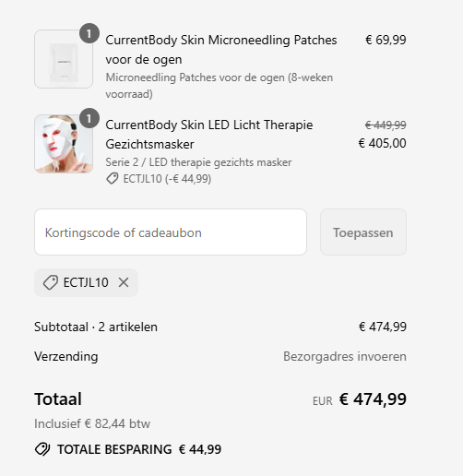The image size is (463, 476).
Task: Click the tag icon in ECTJL10 chip
Action: click(51, 282)
